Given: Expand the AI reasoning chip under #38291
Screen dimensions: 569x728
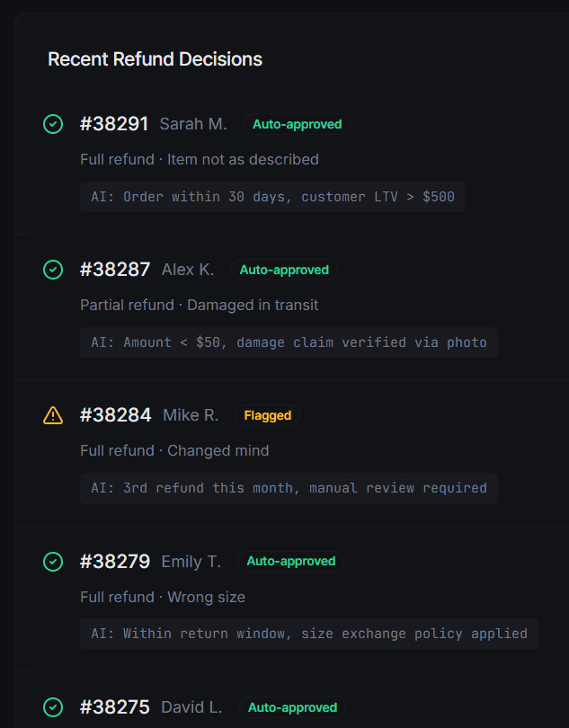Looking at the screenshot, I should [x=274, y=197].
